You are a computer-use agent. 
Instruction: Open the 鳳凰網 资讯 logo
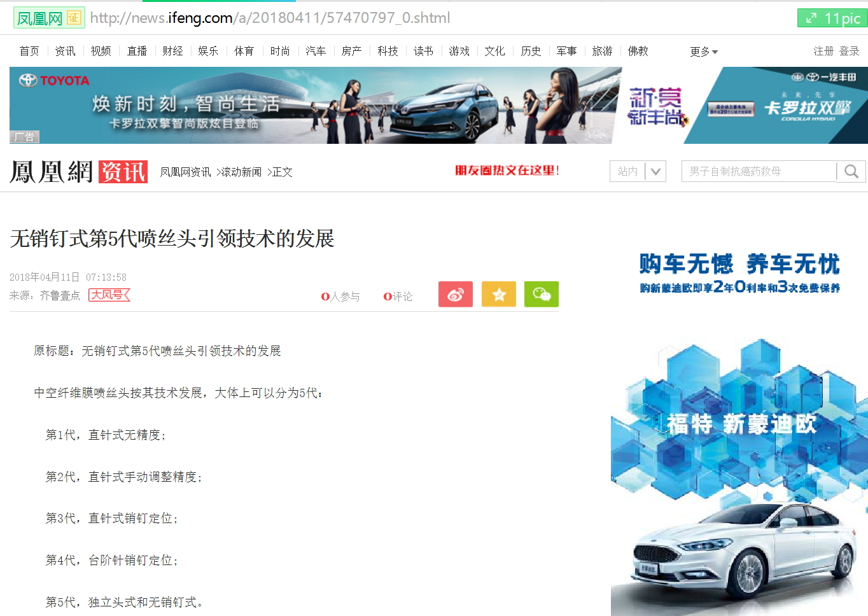(x=78, y=172)
